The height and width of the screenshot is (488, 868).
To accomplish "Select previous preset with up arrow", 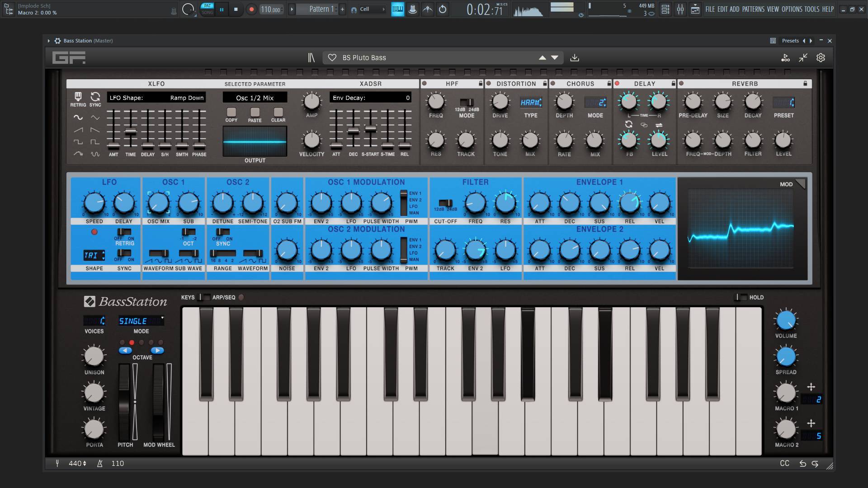I will 542,58.
